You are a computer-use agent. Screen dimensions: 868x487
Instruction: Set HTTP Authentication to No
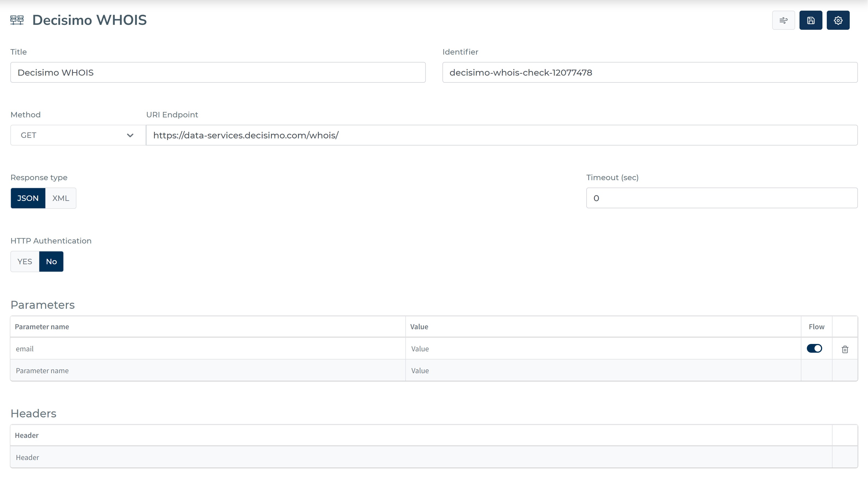pyautogui.click(x=51, y=262)
